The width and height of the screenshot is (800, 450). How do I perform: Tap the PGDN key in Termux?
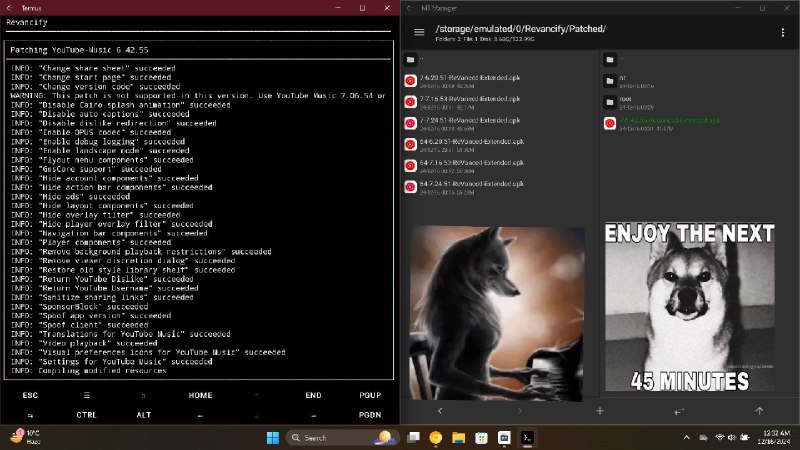click(x=370, y=415)
